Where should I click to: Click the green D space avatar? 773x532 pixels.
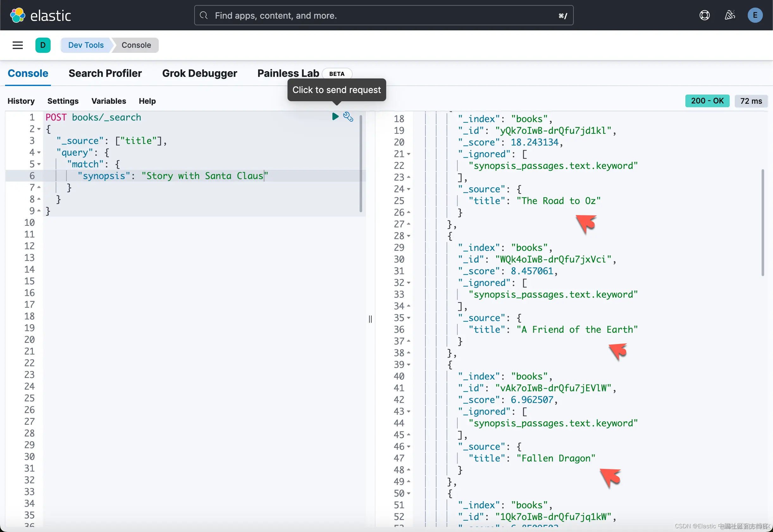tap(43, 45)
